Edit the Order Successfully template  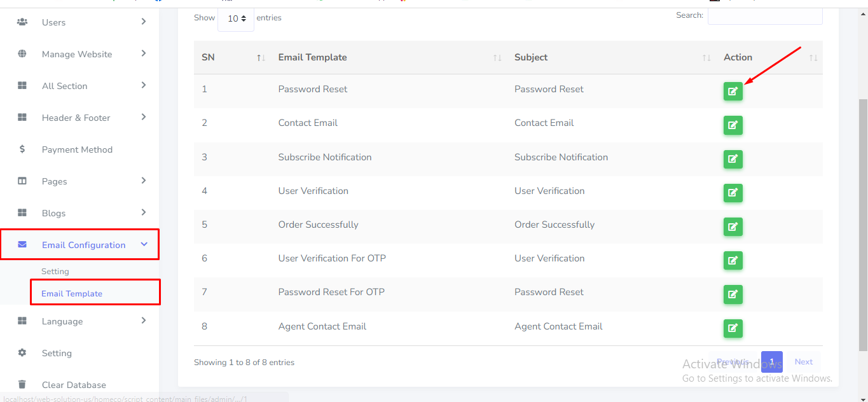[733, 226]
